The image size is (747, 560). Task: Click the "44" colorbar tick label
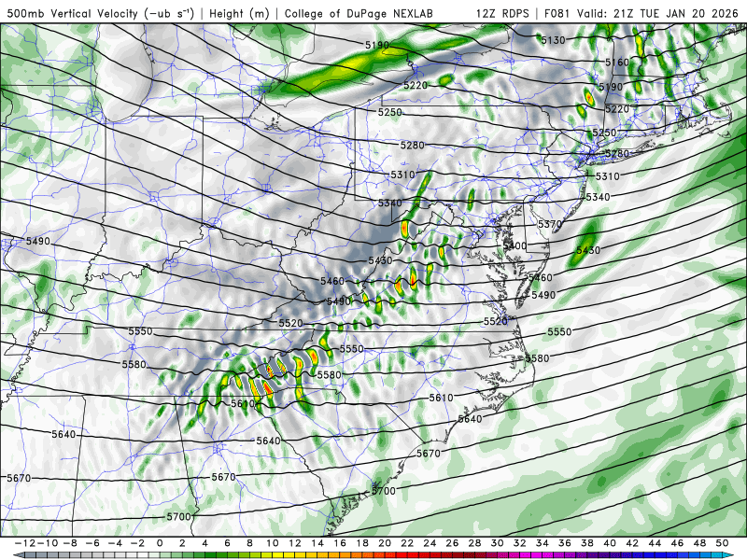pyautogui.click(x=655, y=543)
